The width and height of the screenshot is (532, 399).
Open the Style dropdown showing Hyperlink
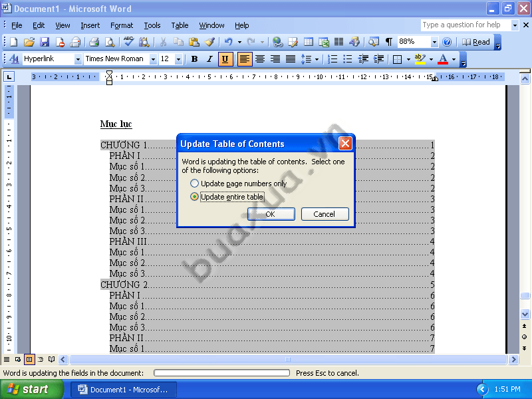pos(78,59)
